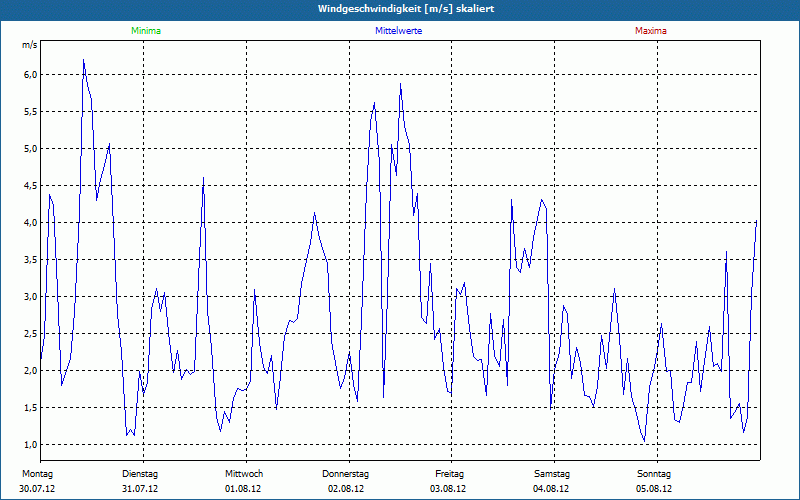Image resolution: width=800 pixels, height=500 pixels.
Task: Click the date 05.08.12
Action: click(654, 489)
